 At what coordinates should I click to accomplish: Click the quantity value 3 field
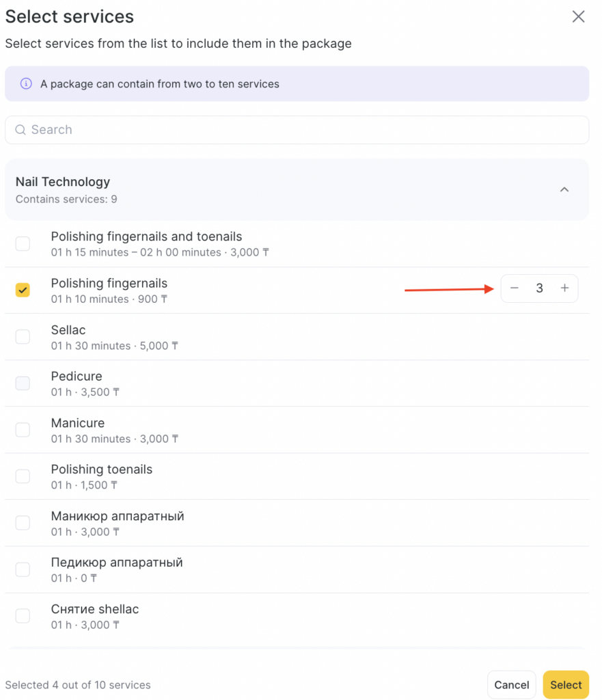539,288
